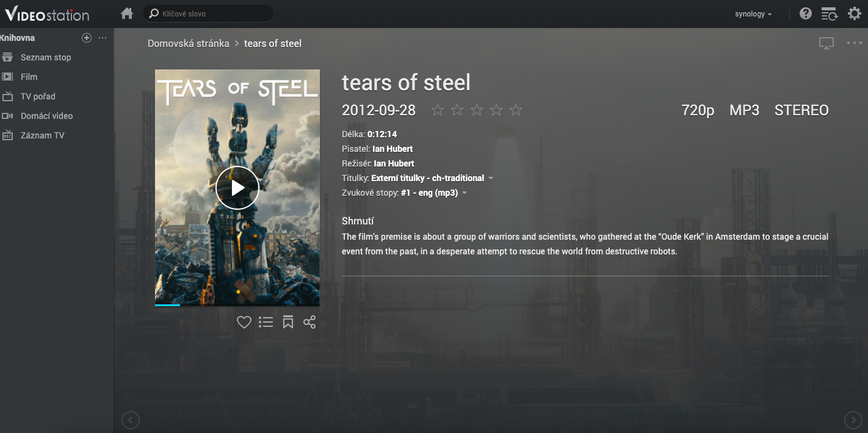Open the share icon below the poster
868x433 pixels.
coord(309,322)
